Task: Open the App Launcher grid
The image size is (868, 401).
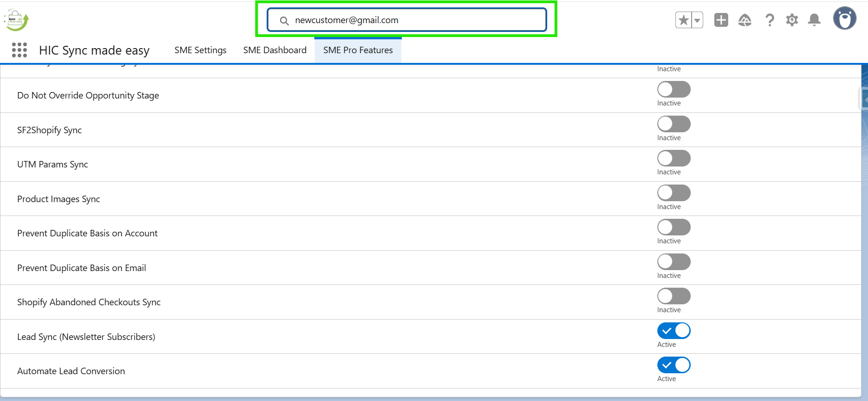Action: 19,50
